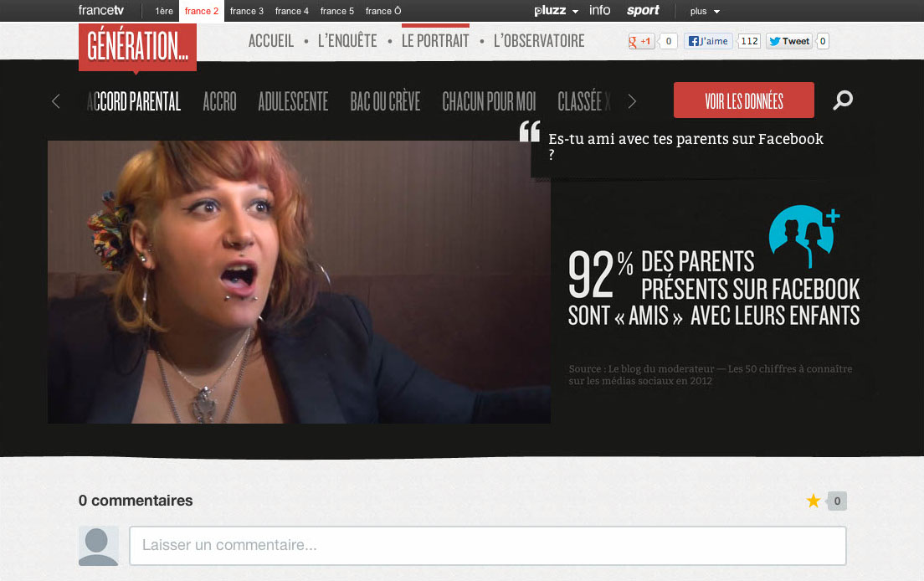
Task: Share via the Tweet button
Action: point(789,41)
